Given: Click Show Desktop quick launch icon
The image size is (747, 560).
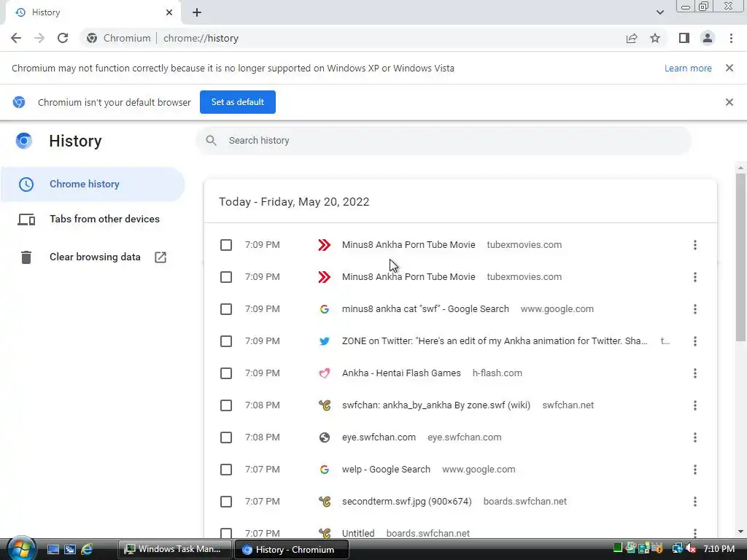Looking at the screenshot, I should point(53,549).
